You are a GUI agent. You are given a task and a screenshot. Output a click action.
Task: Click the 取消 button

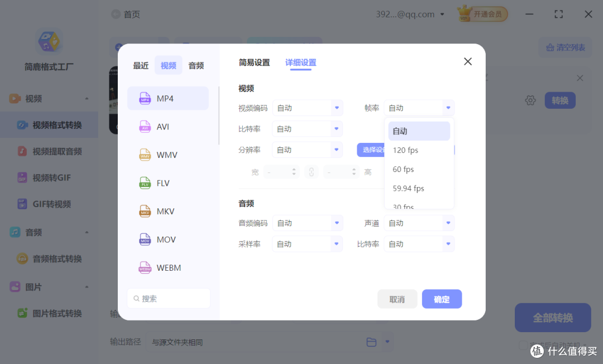coord(398,299)
